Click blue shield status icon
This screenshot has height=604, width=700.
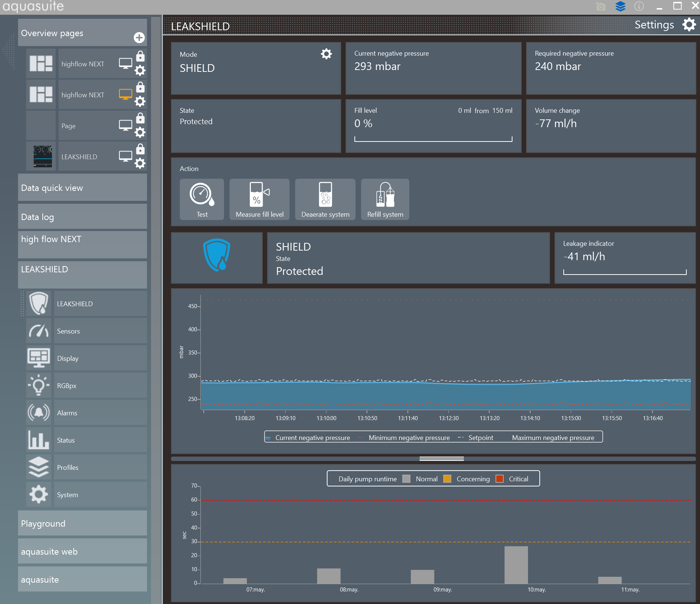[x=217, y=255]
